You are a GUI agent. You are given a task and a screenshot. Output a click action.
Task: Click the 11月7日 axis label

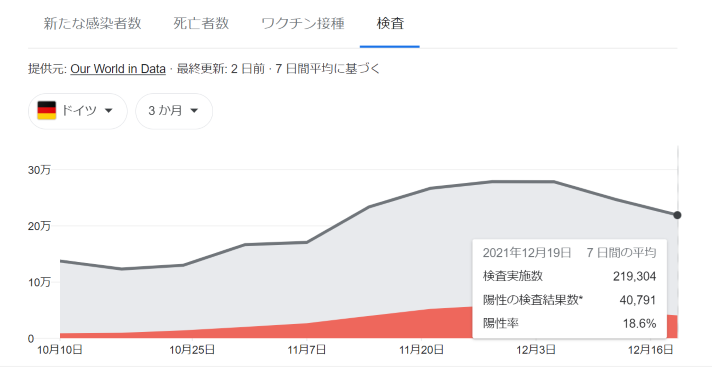[x=307, y=350]
